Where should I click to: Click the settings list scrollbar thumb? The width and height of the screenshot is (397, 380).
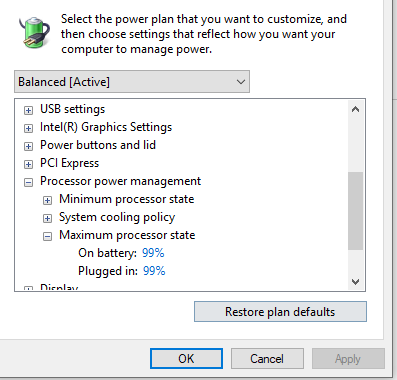tap(355, 211)
